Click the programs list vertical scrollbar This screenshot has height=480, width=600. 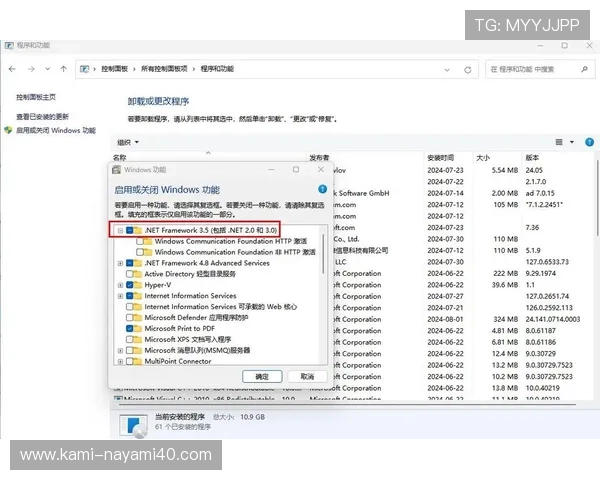[597, 198]
